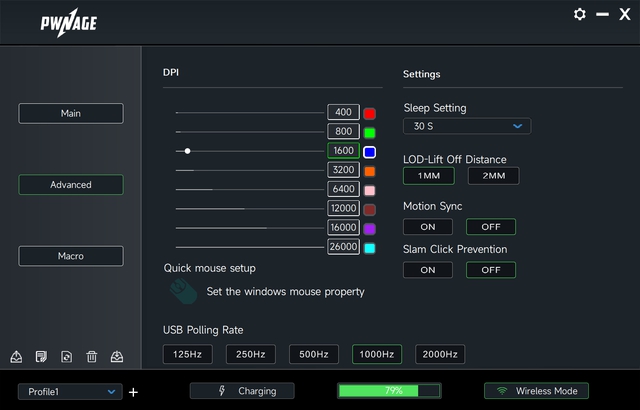
Task: Set LOD lift off distance to 2MM
Action: (493, 176)
